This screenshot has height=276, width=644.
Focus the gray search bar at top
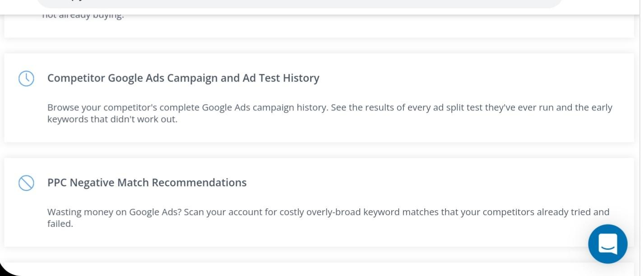[x=299, y=4]
